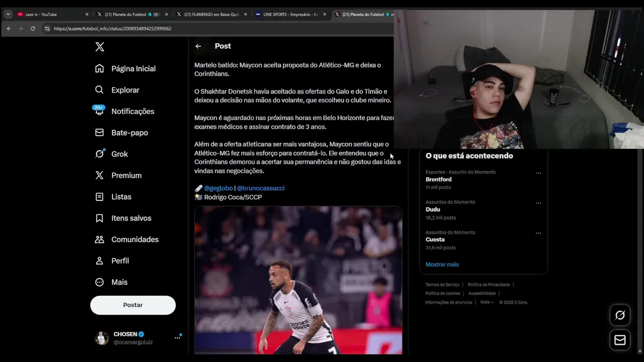
Task: Open Itens salvos bookmarks
Action: [x=124, y=218]
